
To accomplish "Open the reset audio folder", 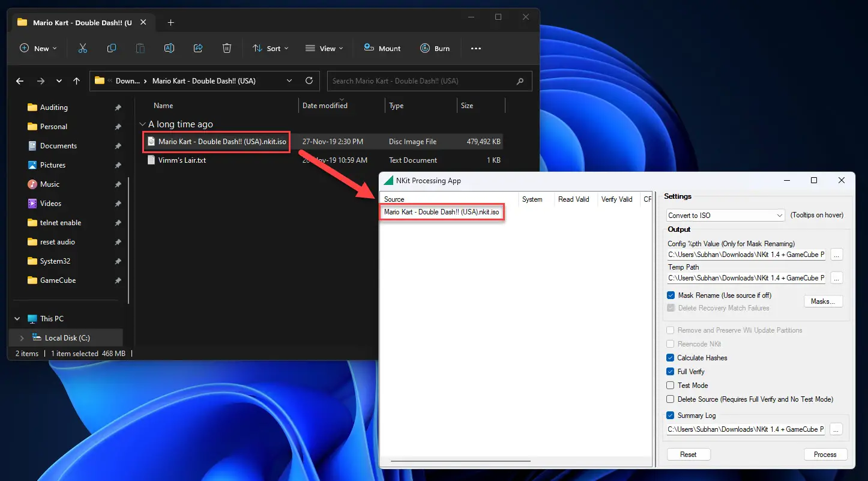I will point(58,242).
